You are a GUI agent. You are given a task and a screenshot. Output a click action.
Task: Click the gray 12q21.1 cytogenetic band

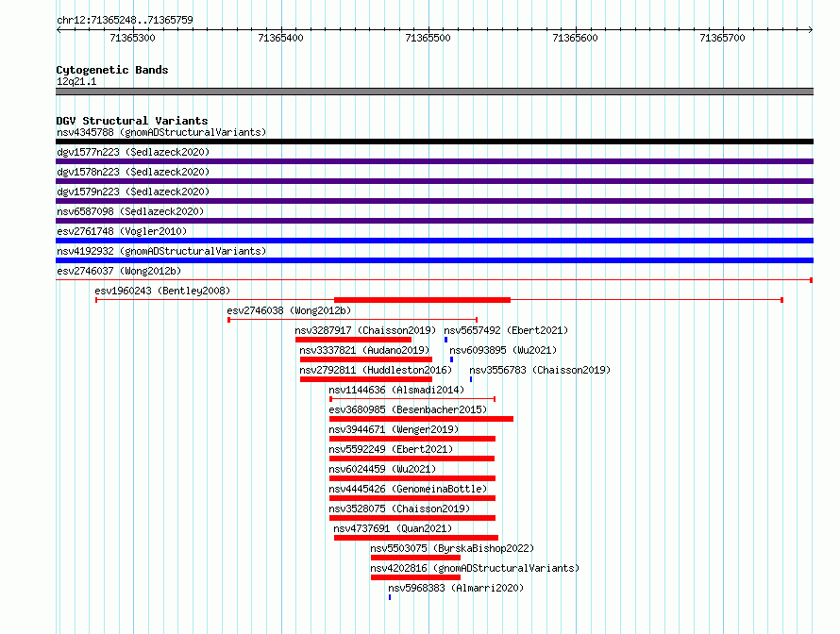[434, 92]
